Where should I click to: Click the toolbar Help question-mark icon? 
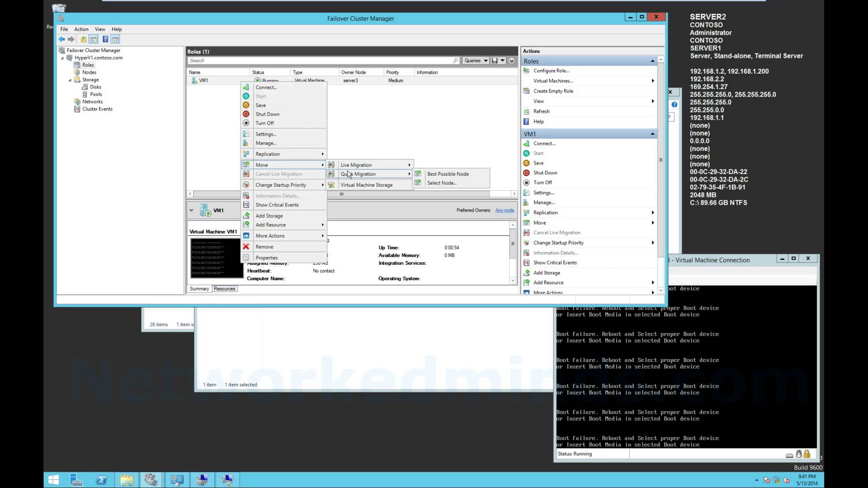tap(105, 39)
